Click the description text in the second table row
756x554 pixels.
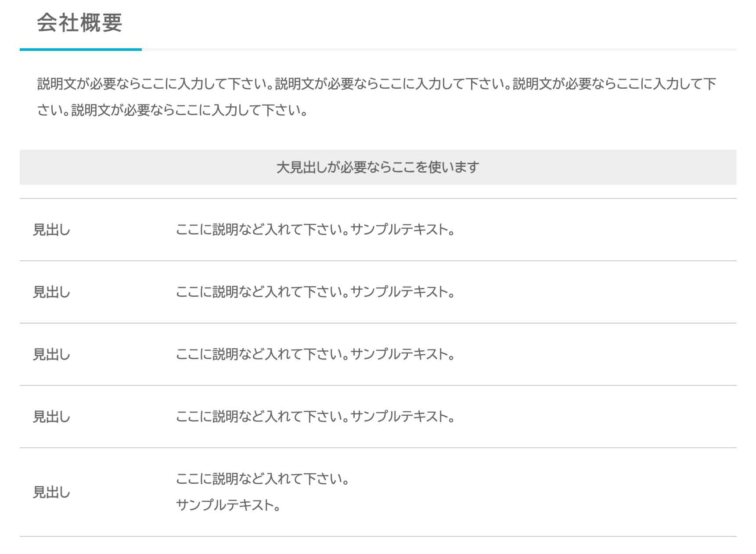click(315, 292)
